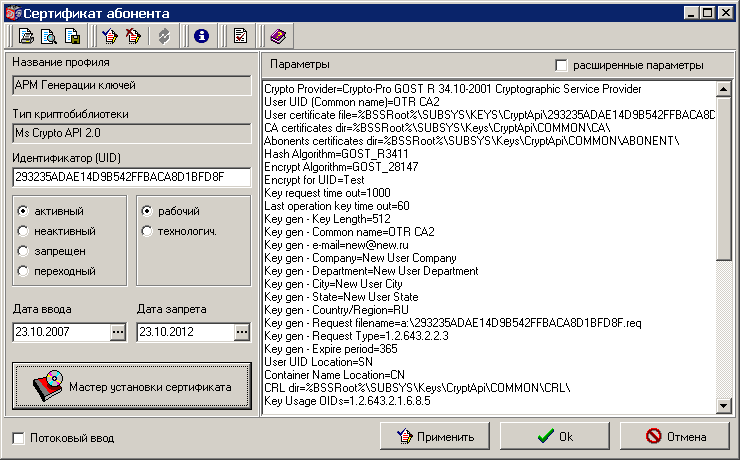Click the blue checkmark sign document icon
Image resolution: width=740 pixels, height=460 pixels.
click(110, 36)
